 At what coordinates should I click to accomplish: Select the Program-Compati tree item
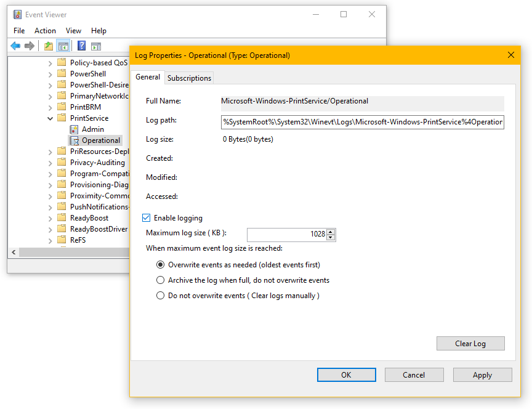click(x=100, y=174)
